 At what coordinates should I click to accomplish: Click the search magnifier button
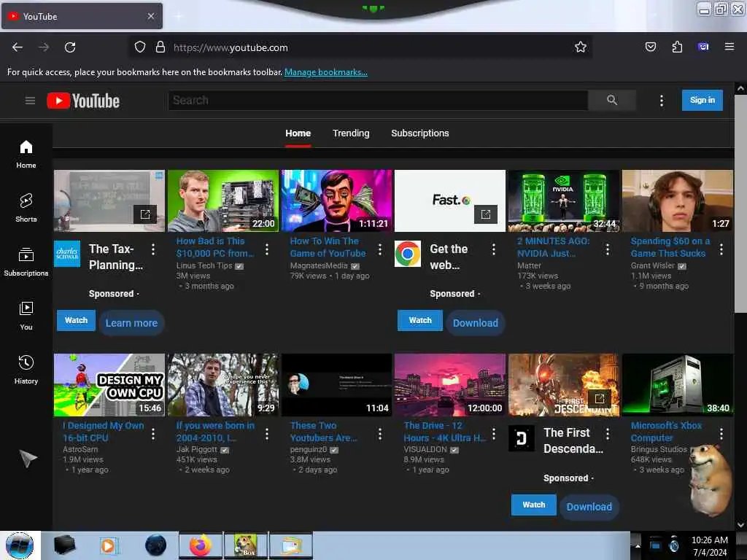point(612,100)
